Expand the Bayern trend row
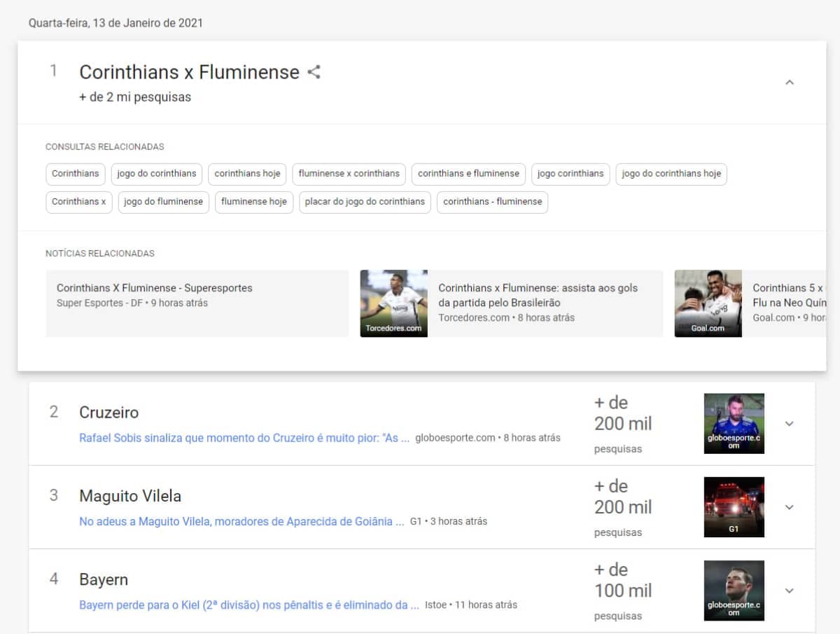Viewport: 840px width, 634px height. click(x=790, y=591)
